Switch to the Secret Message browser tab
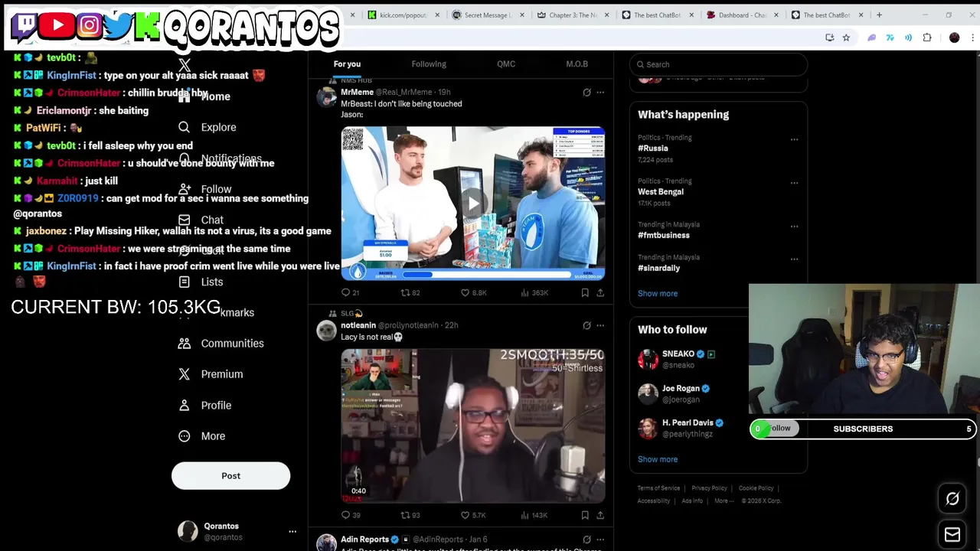Screen dimensions: 980x551 (x=487, y=15)
